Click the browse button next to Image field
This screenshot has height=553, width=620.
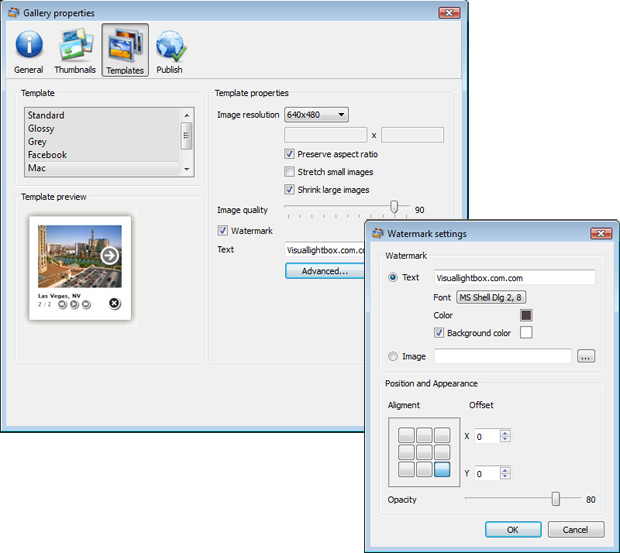click(x=586, y=356)
